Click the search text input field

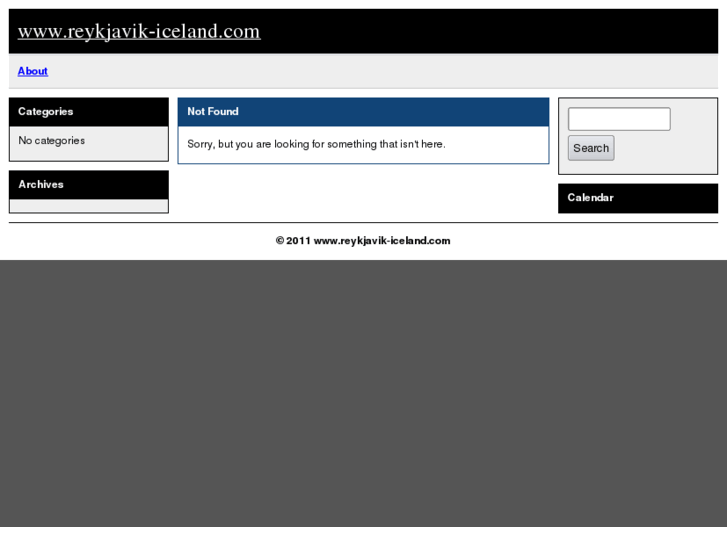tap(619, 119)
